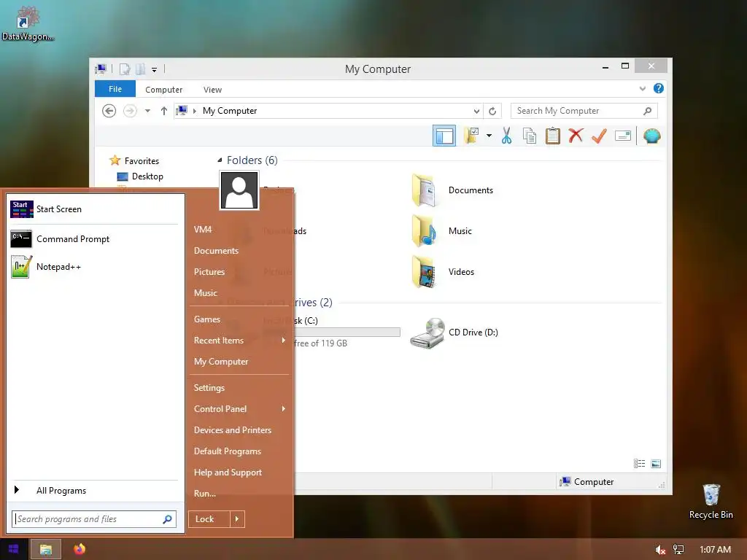Click the envelope Email toolbar icon
This screenshot has height=560, width=747.
[x=623, y=136]
